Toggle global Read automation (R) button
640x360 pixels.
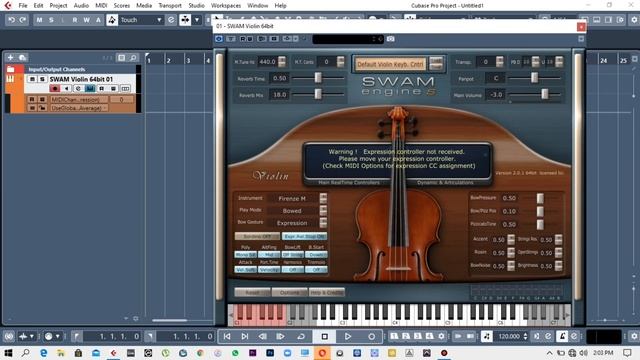pos(75,20)
